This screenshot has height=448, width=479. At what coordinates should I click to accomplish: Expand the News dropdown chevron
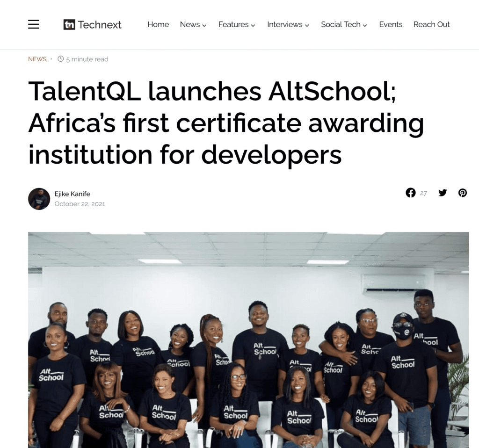point(204,25)
